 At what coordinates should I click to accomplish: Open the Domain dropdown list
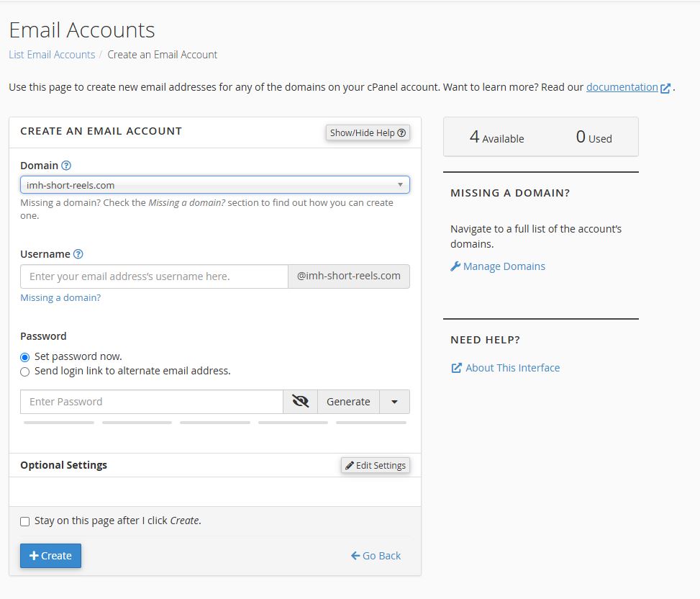pyautogui.click(x=214, y=185)
